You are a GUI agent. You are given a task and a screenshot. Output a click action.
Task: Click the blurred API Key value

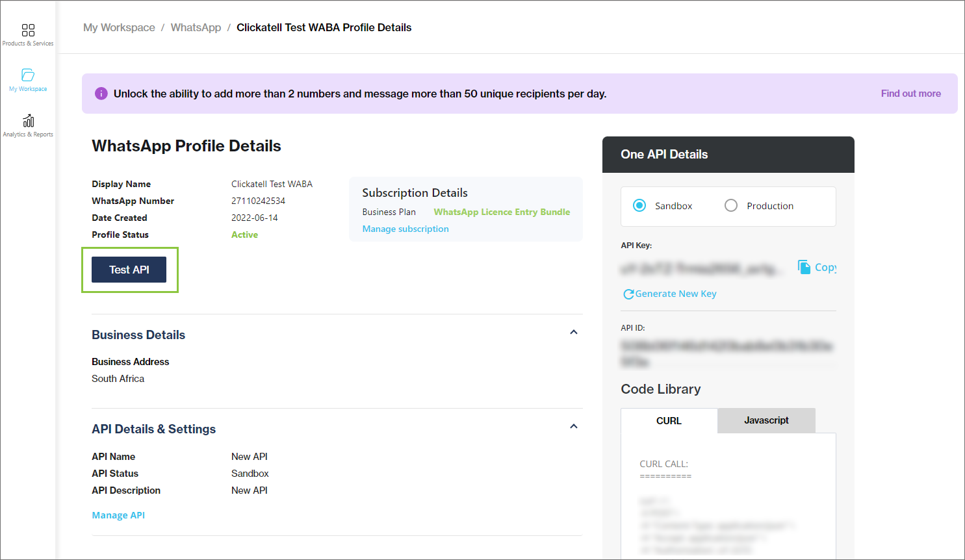coord(702,268)
